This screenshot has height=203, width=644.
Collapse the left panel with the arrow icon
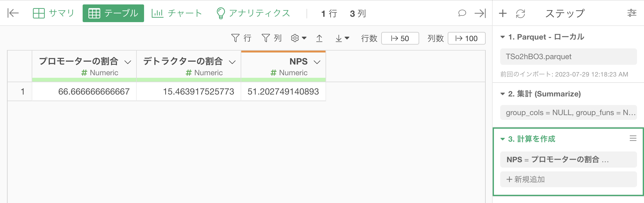[x=13, y=13]
